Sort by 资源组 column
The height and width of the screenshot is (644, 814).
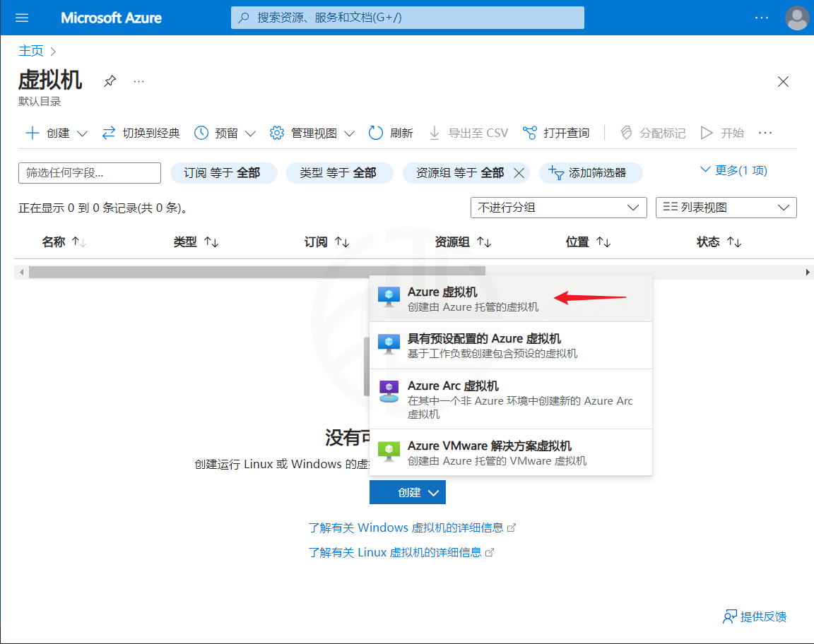coord(463,241)
